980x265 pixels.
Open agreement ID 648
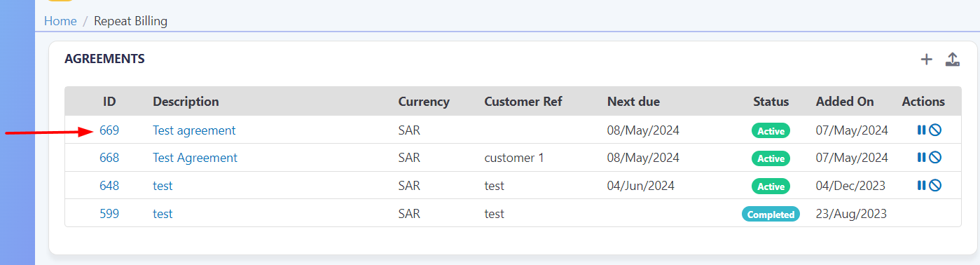(x=109, y=186)
